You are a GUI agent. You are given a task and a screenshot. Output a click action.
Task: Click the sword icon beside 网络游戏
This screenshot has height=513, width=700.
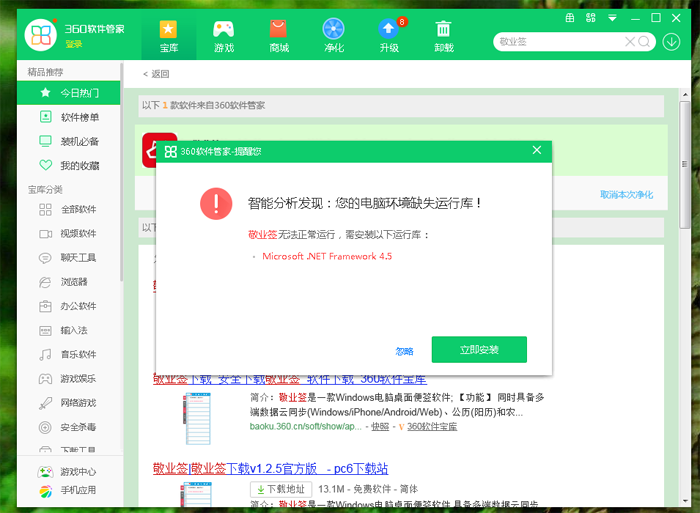45,403
